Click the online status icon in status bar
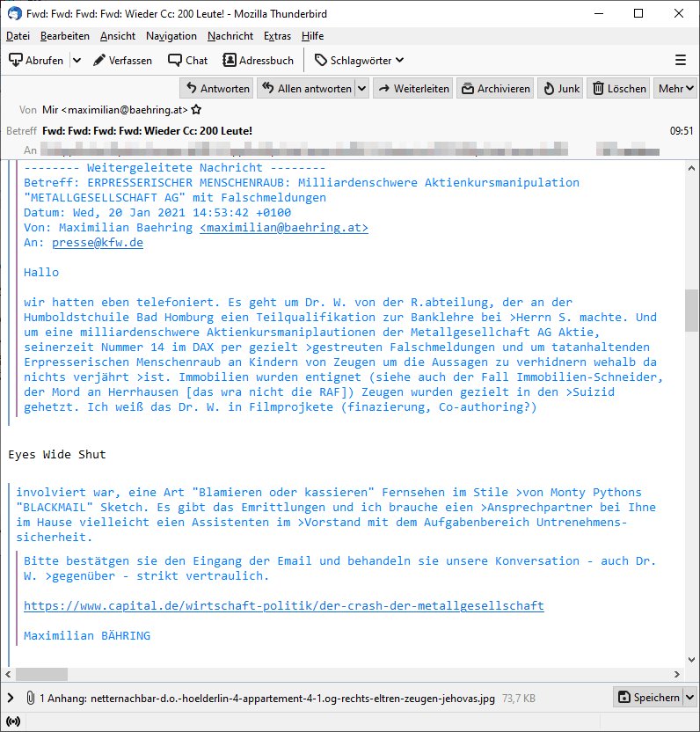 pyautogui.click(x=12, y=721)
